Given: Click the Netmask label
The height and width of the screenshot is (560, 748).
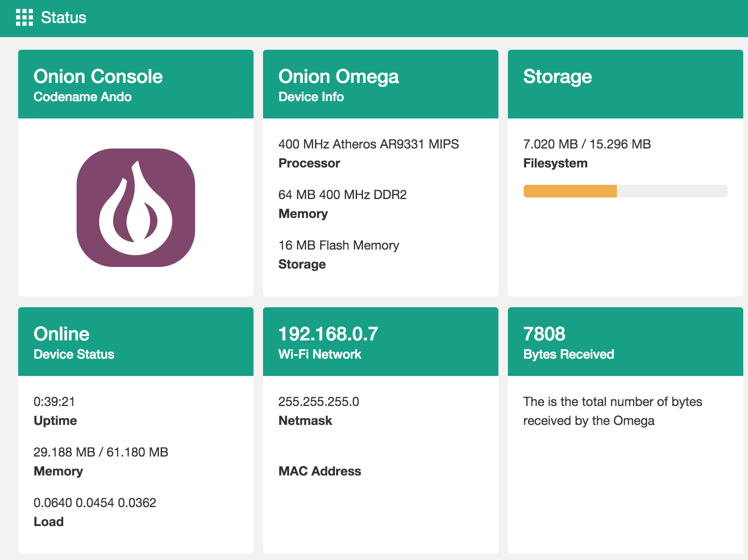Looking at the screenshot, I should coord(305,421).
